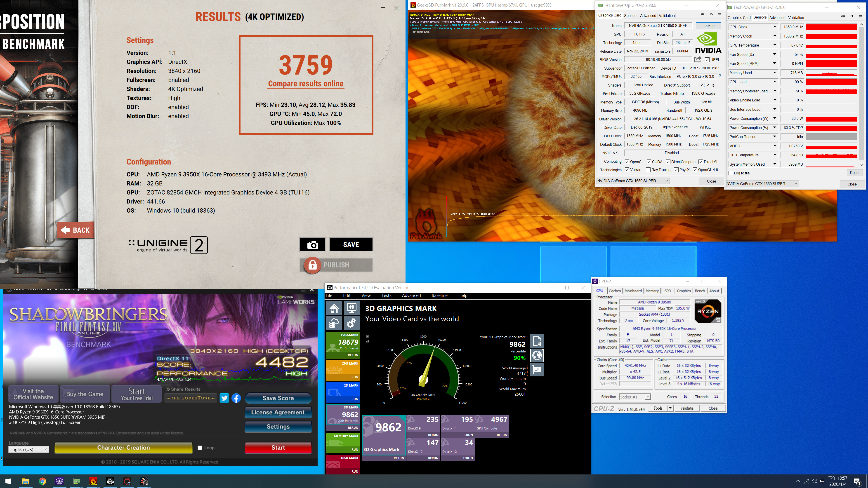Open PerformanceTest home icon
Image resolution: width=868 pixels, height=488 pixels.
pos(334,308)
